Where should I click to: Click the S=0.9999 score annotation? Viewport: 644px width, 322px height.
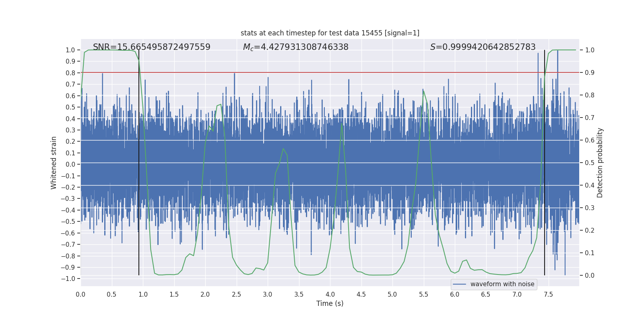[483, 47]
